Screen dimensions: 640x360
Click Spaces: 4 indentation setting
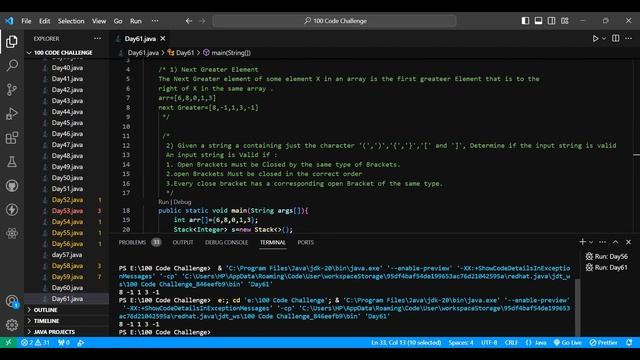[x=461, y=342]
